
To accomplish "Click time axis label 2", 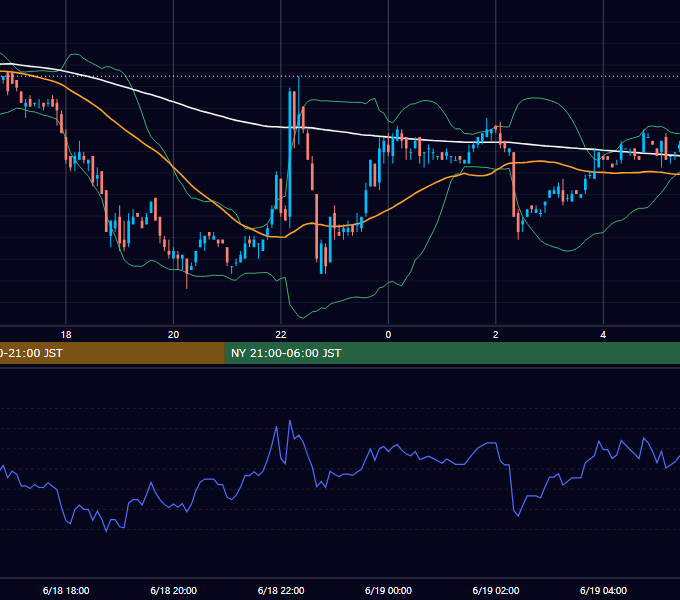I will click(496, 335).
